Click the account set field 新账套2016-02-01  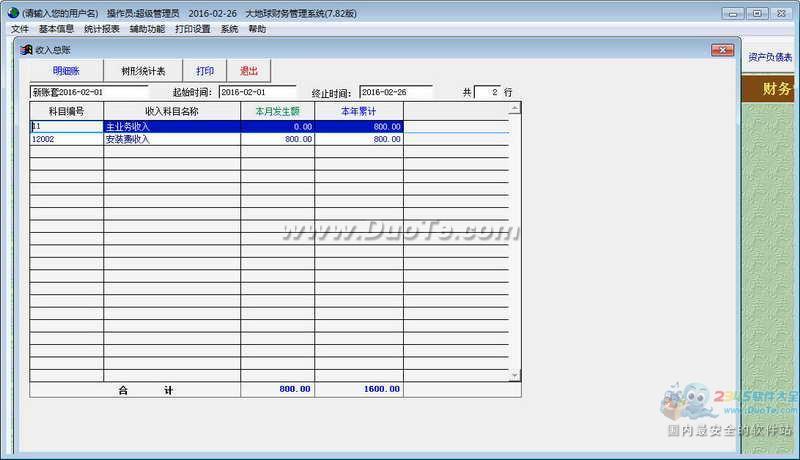click(x=89, y=92)
